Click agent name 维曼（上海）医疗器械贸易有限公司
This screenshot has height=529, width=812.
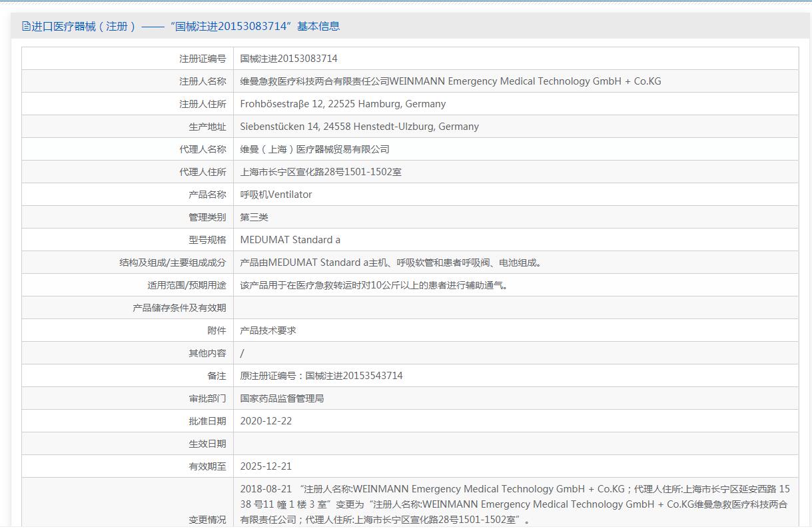(x=314, y=149)
